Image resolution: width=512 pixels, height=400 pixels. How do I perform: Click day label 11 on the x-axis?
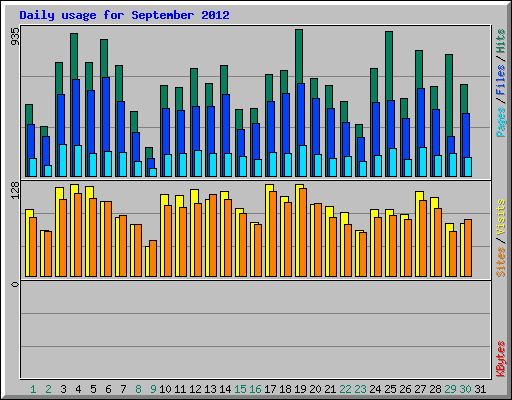[x=180, y=389]
